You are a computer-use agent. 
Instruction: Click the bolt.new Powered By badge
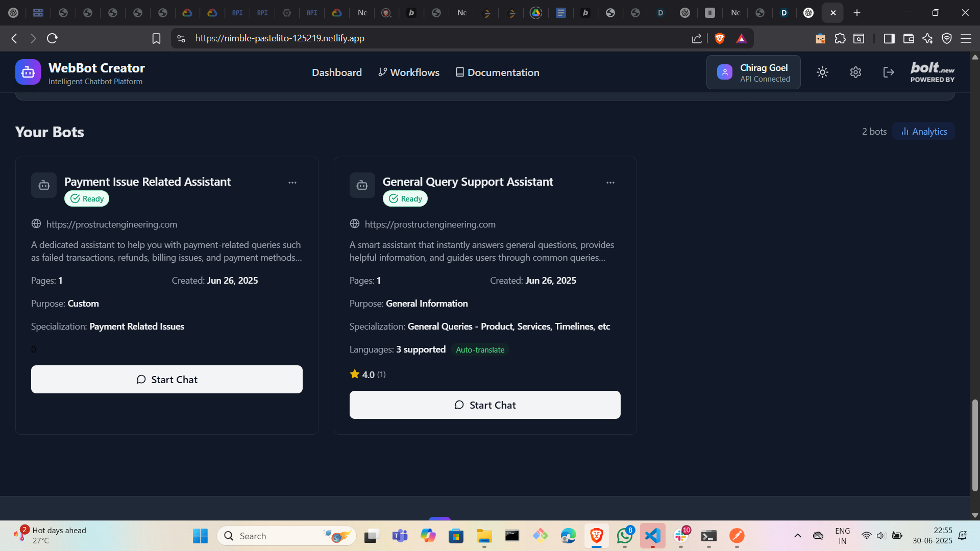click(x=932, y=72)
